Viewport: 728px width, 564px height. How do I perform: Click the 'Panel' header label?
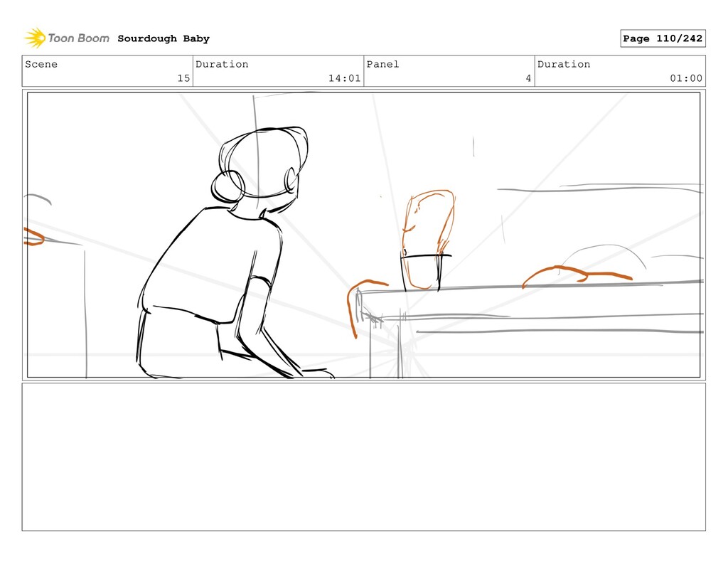tap(382, 64)
